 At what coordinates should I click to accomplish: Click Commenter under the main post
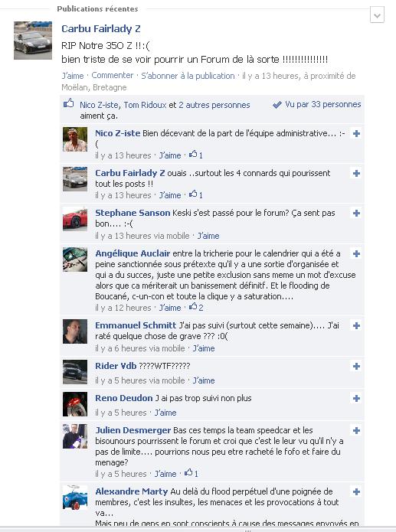(113, 75)
